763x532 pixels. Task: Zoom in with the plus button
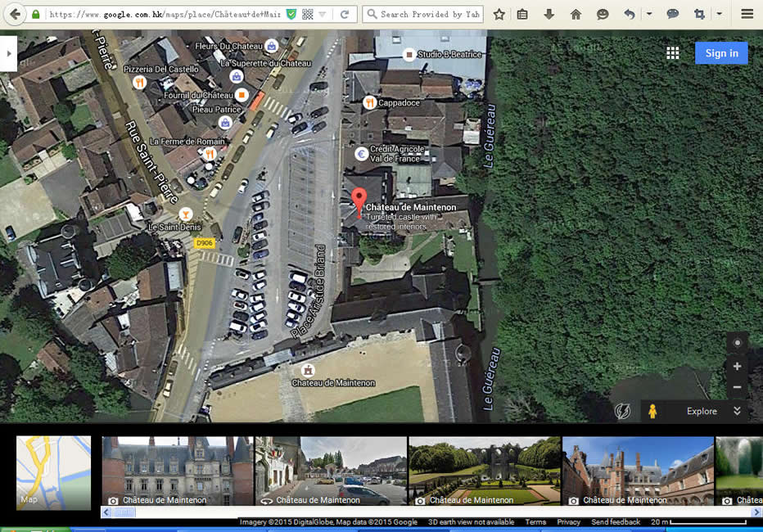[737, 366]
